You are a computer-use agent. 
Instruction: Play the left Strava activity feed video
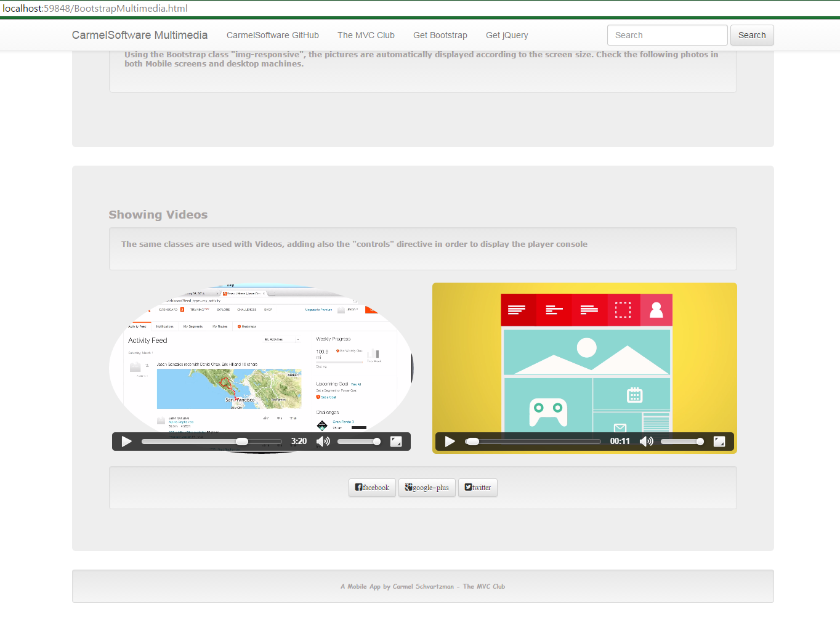(x=126, y=441)
